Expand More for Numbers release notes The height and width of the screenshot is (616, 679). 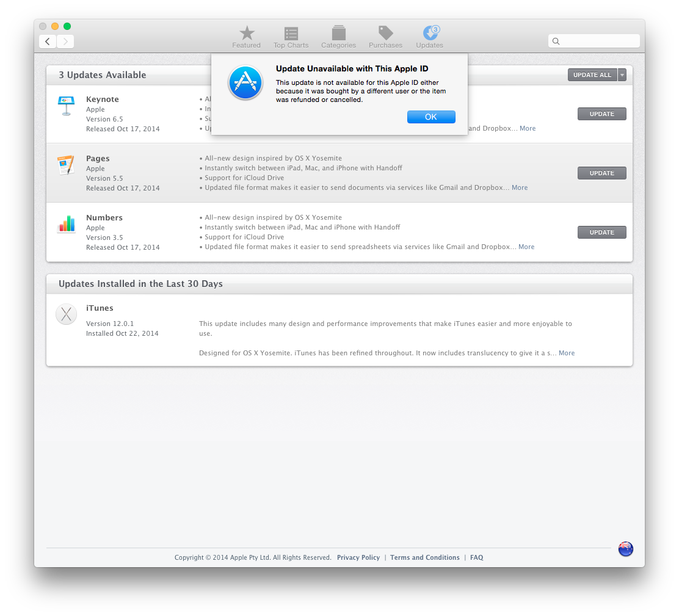point(526,247)
